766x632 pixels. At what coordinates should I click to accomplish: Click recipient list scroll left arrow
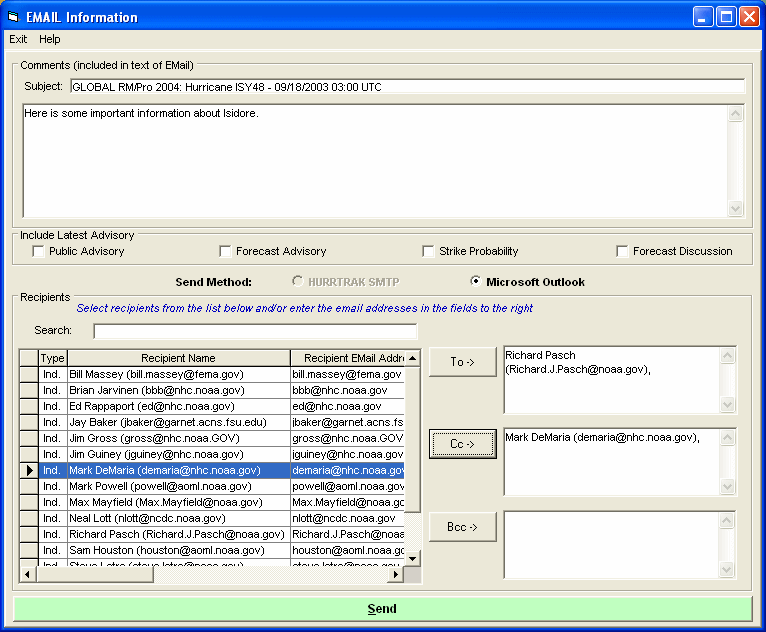(27, 575)
